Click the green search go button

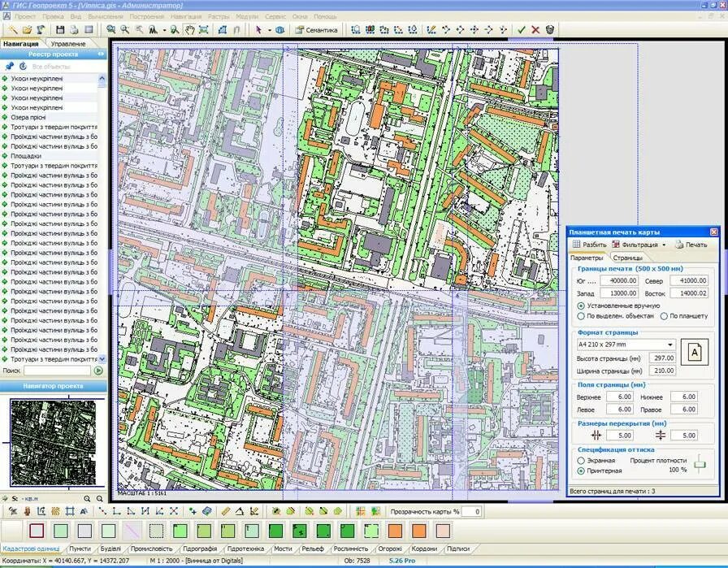tap(98, 371)
